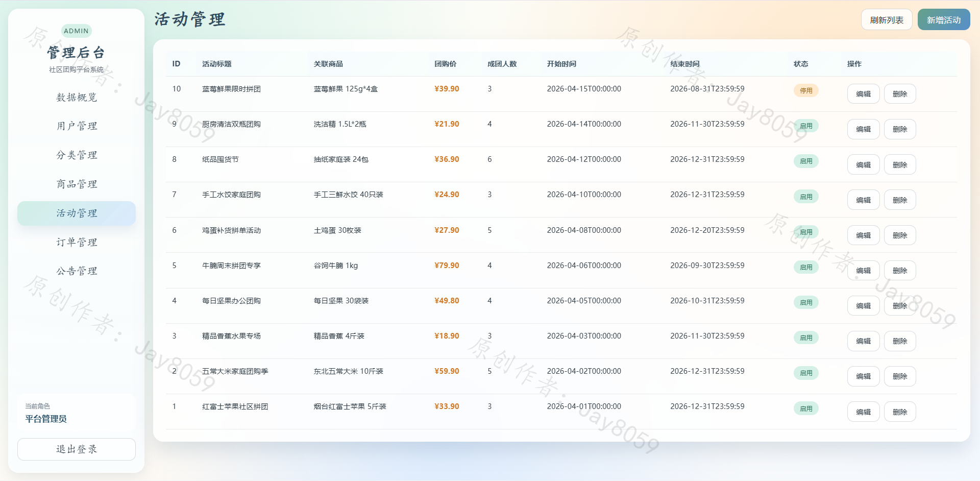Click the 退出登录 button
This screenshot has width=980, height=481.
coord(77,449)
